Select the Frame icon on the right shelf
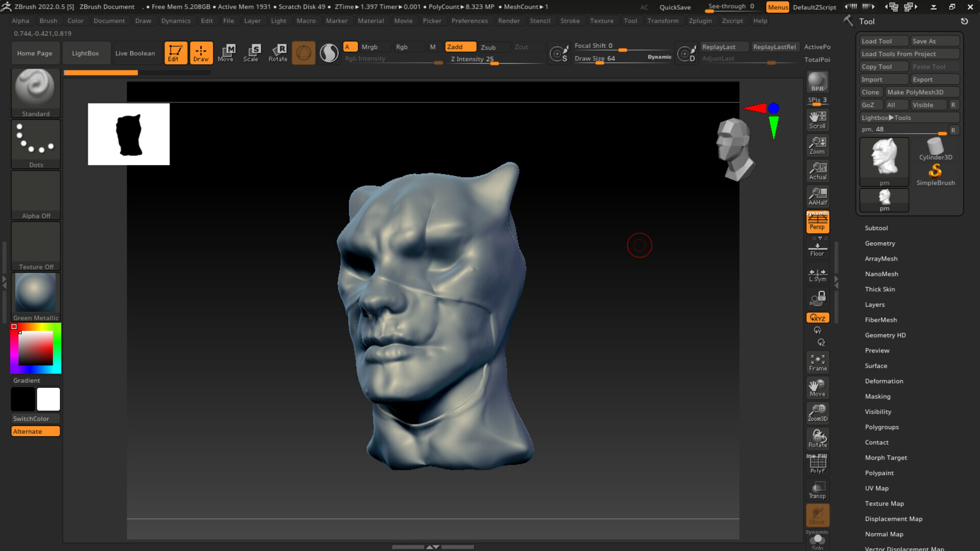The image size is (980, 551). click(817, 361)
